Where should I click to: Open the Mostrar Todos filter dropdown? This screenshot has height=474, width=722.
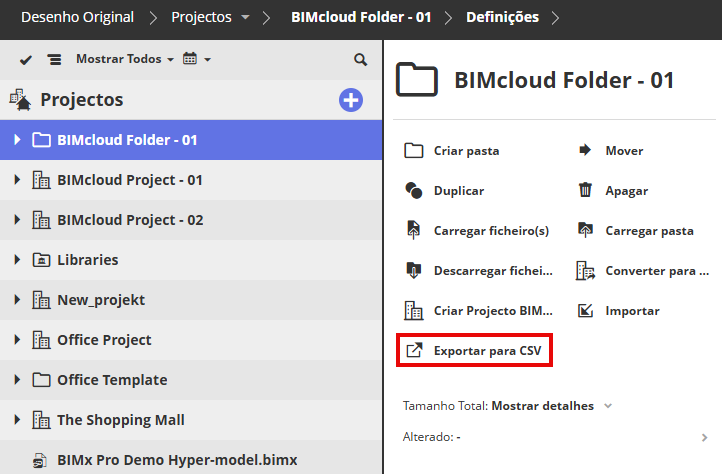coord(124,59)
